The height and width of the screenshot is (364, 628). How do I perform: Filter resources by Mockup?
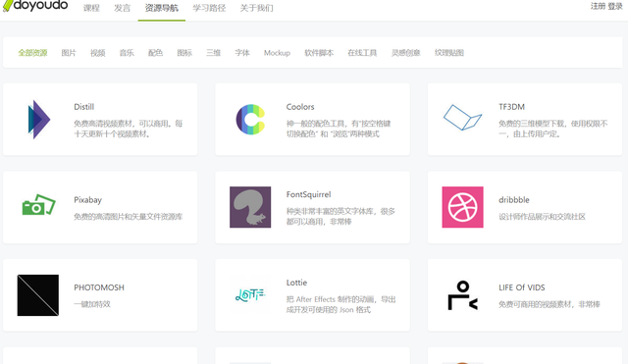pyautogui.click(x=277, y=53)
